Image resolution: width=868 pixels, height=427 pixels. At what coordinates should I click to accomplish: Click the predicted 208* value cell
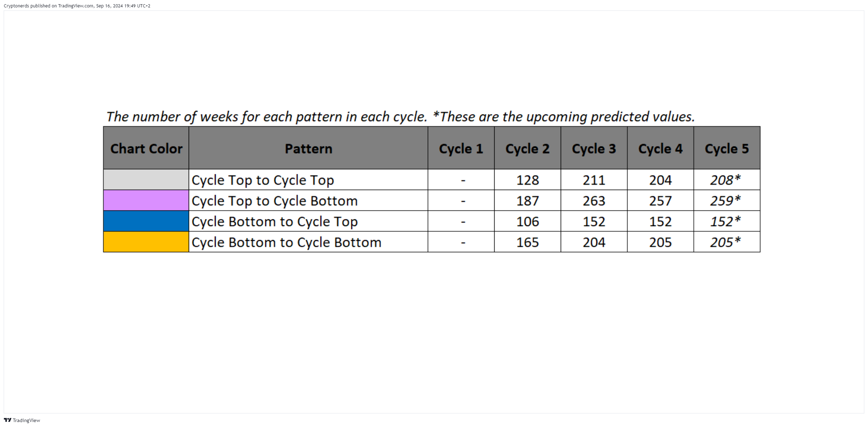click(727, 180)
